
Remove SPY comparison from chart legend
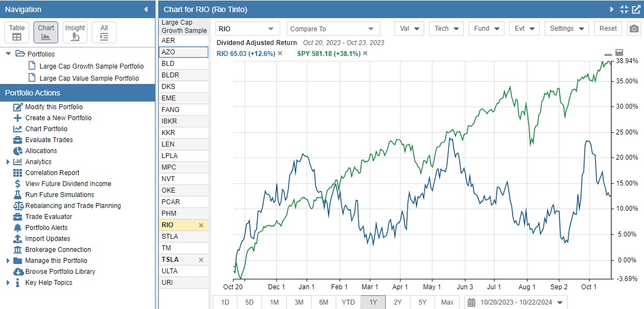(x=365, y=53)
